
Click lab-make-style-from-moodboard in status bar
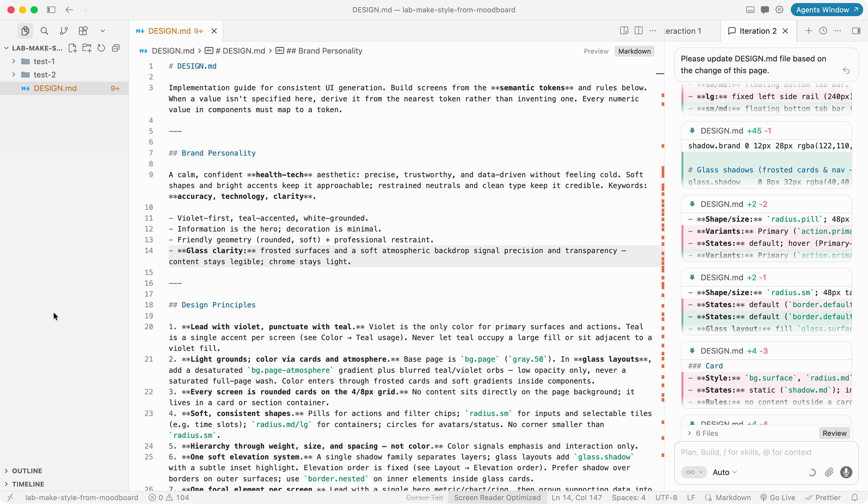coord(82,498)
